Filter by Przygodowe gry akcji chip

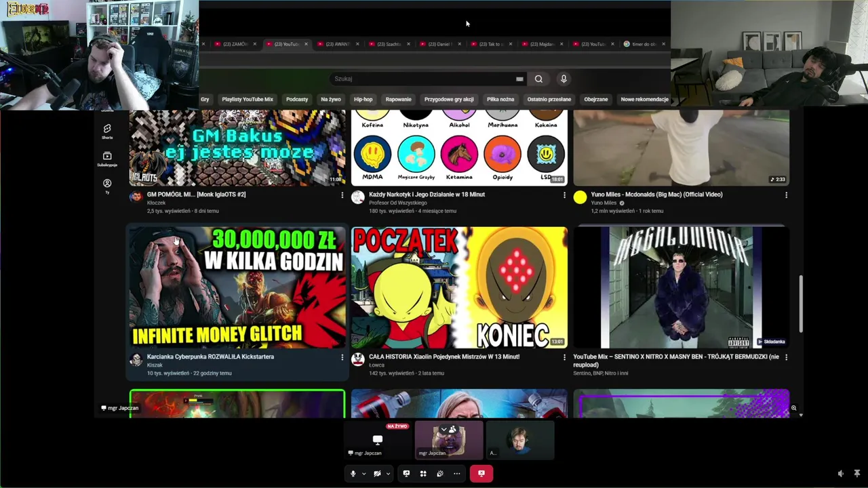point(449,100)
